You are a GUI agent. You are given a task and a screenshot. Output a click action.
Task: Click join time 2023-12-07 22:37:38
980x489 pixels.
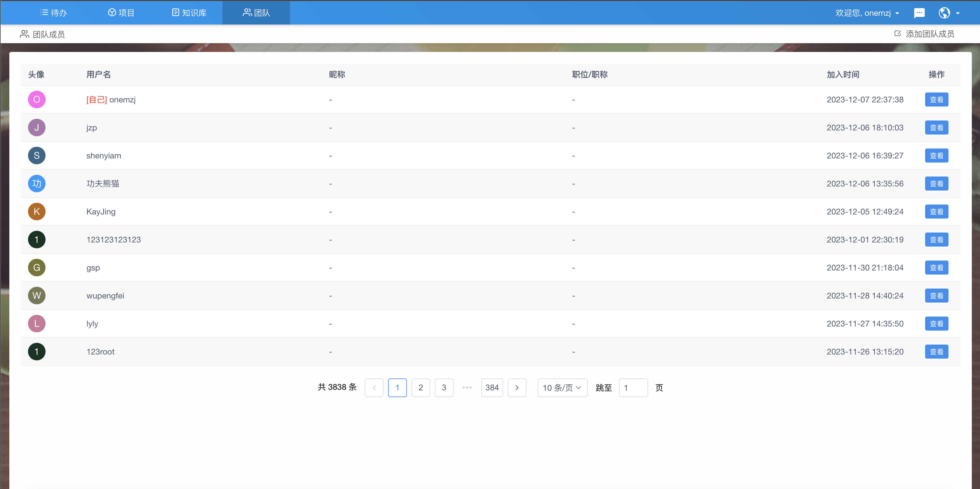(x=865, y=99)
